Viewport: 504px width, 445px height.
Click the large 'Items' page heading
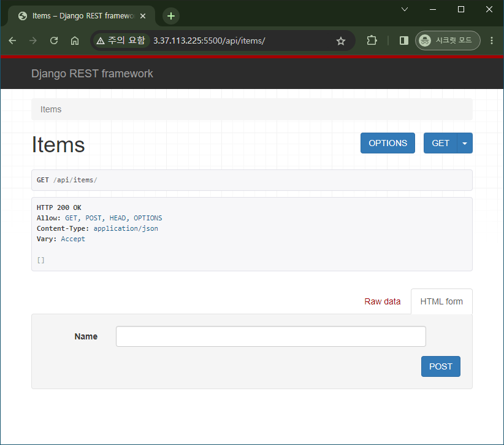pos(58,144)
